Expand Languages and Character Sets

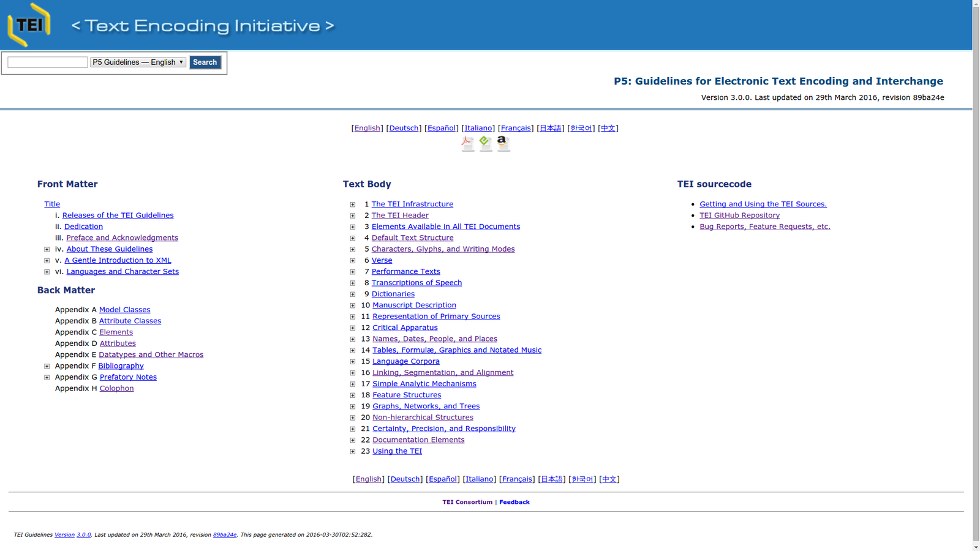[47, 272]
